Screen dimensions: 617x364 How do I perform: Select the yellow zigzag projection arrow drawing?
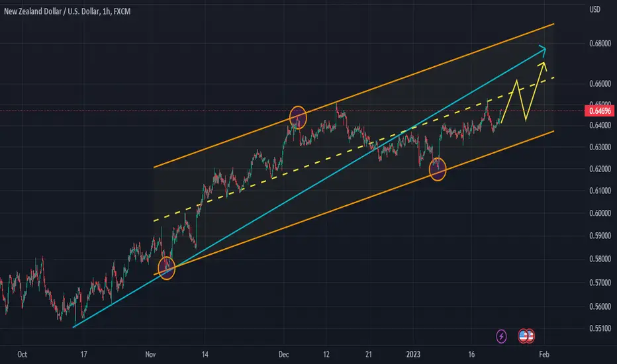pyautogui.click(x=524, y=93)
